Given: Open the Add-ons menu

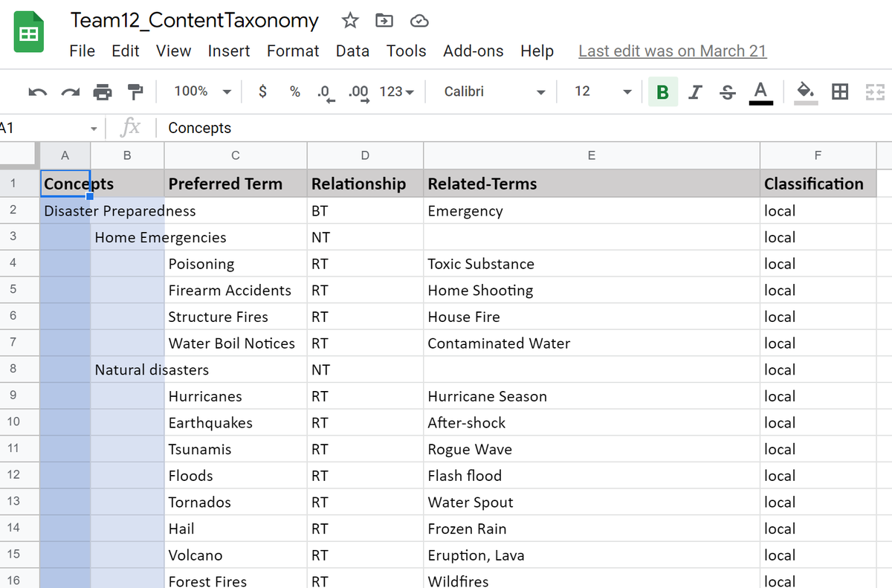Looking at the screenshot, I should tap(474, 51).
